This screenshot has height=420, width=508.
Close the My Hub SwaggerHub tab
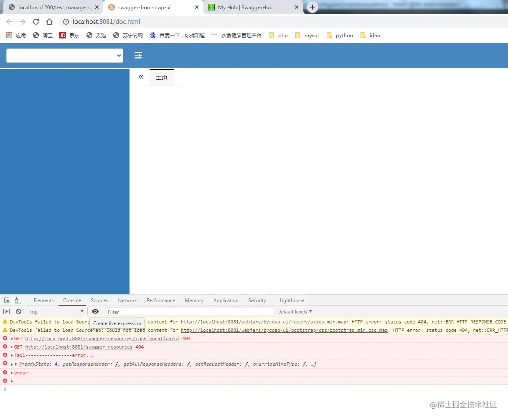(297, 7)
